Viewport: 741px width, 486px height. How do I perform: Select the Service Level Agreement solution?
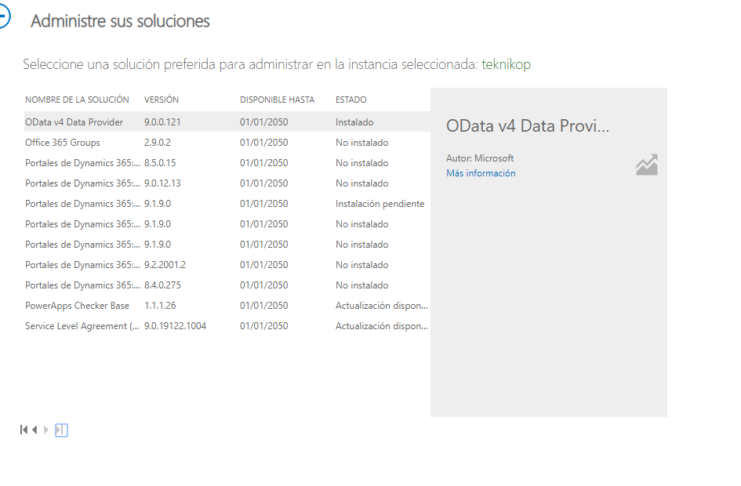point(227,325)
